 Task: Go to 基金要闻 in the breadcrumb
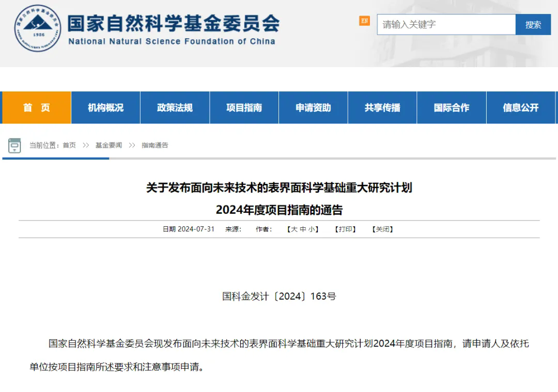109,145
